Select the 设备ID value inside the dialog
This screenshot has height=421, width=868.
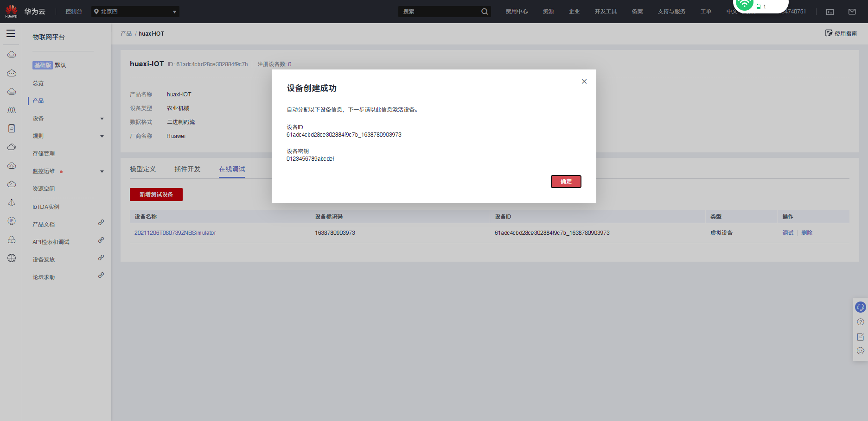[x=344, y=135]
